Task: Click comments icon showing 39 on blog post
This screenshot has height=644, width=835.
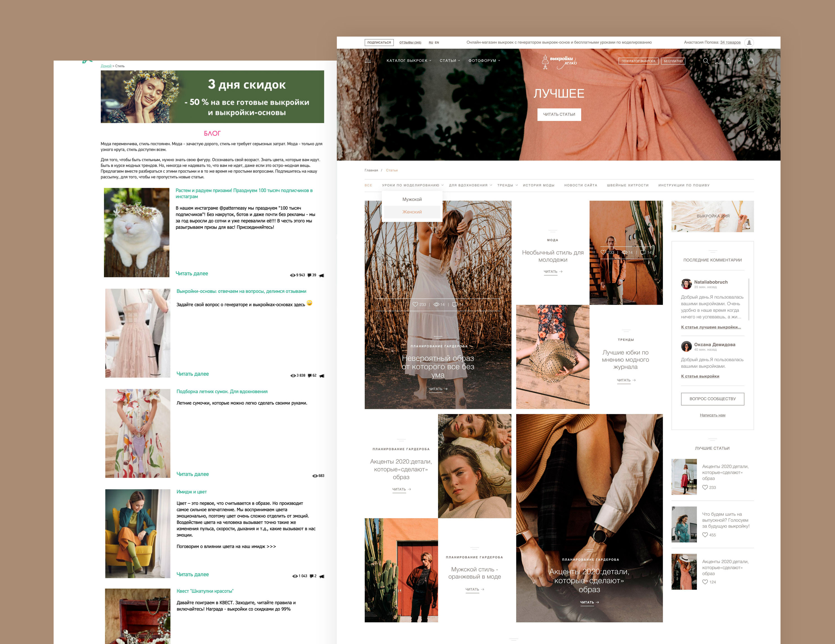Action: [309, 275]
